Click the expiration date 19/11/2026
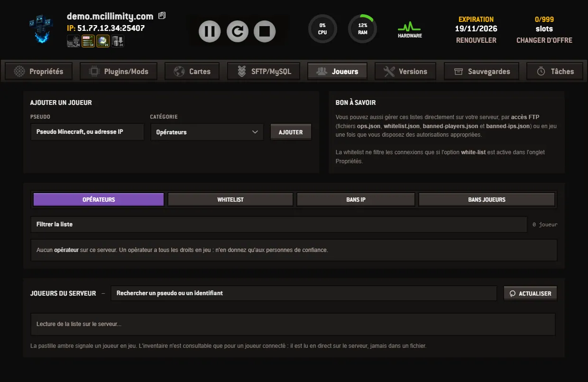This screenshot has height=382, width=588. 476,28
